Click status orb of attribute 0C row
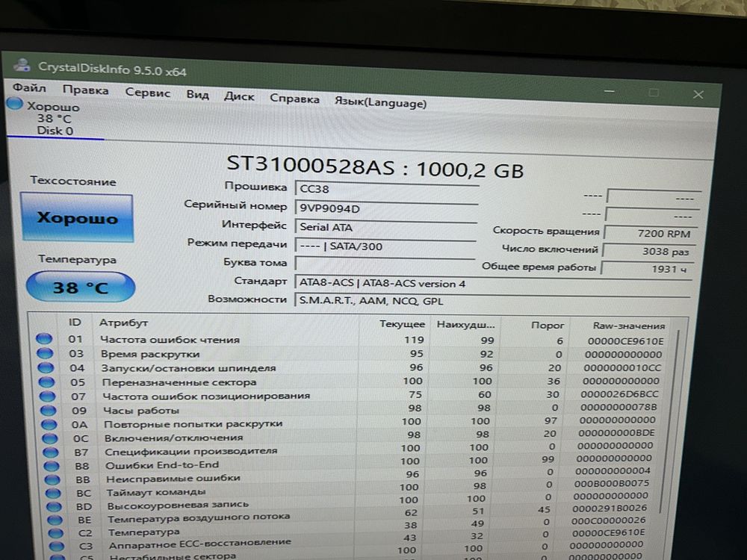The width and height of the screenshot is (747, 560). [x=50, y=438]
